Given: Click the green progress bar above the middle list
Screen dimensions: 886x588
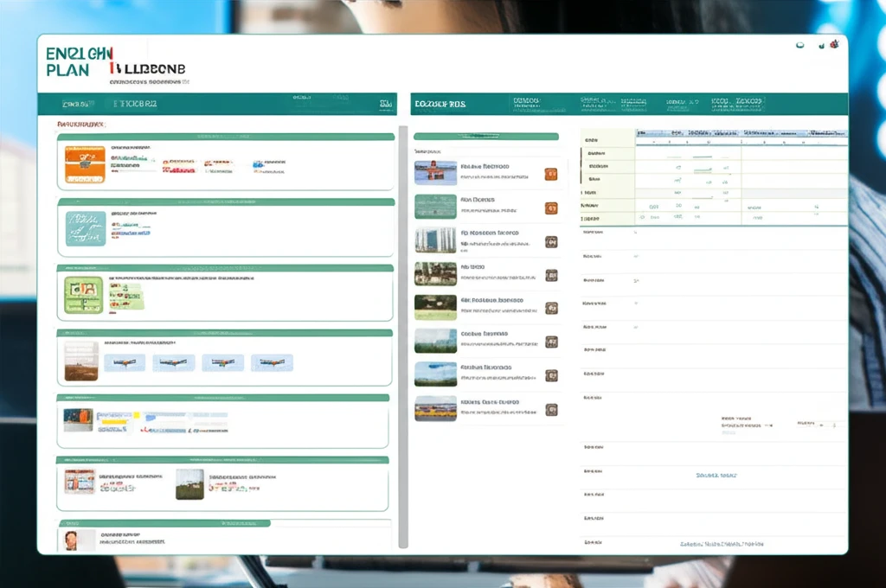Looking at the screenshot, I should pyautogui.click(x=486, y=136).
